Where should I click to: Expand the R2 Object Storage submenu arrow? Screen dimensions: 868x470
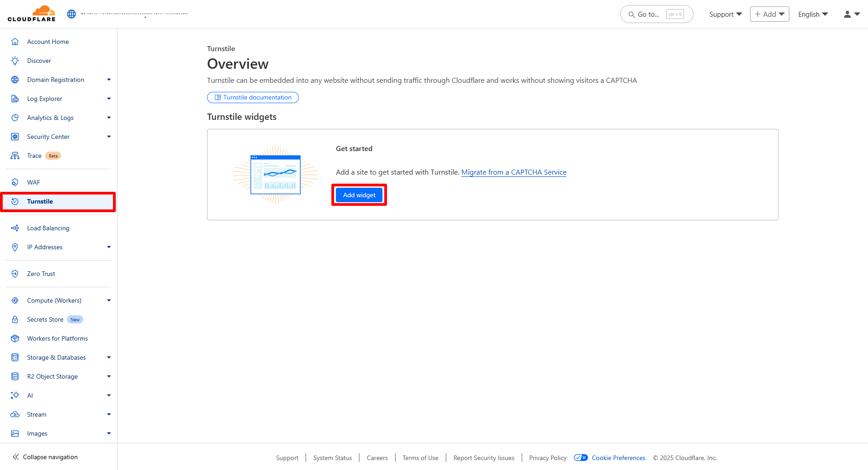tap(109, 376)
